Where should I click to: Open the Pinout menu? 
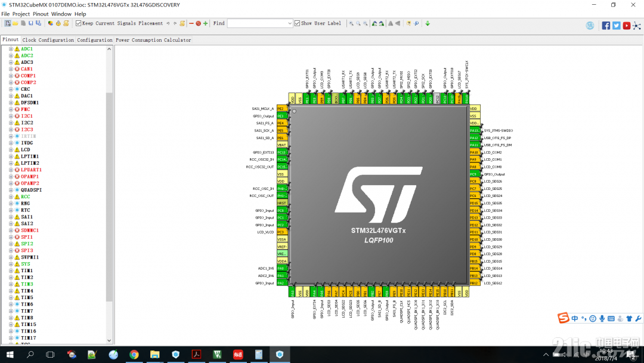(41, 14)
